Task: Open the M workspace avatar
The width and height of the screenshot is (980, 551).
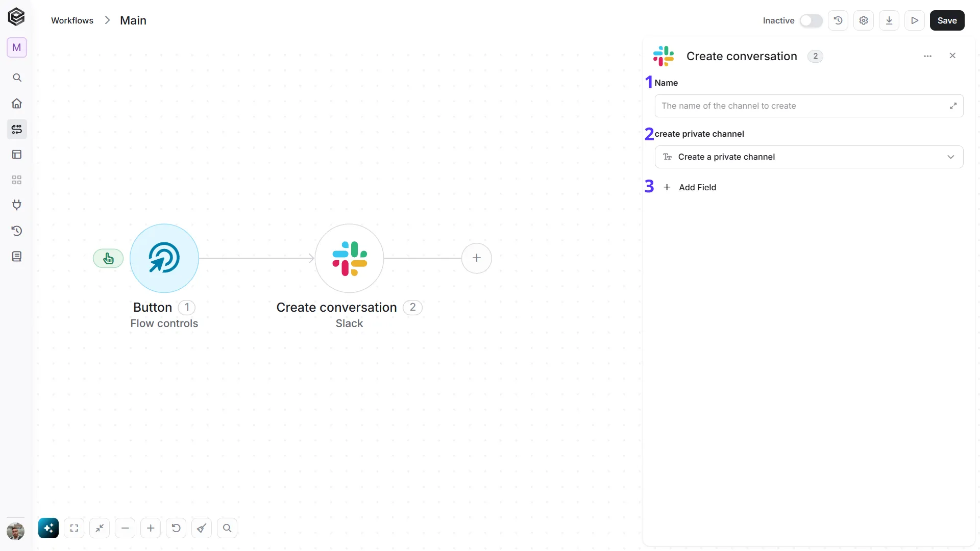Action: [x=17, y=47]
